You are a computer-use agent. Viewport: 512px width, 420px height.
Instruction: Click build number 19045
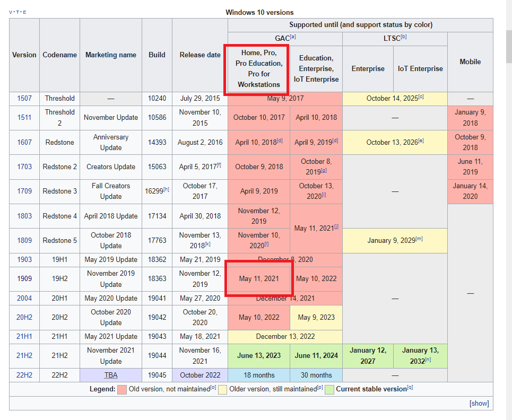point(157,375)
